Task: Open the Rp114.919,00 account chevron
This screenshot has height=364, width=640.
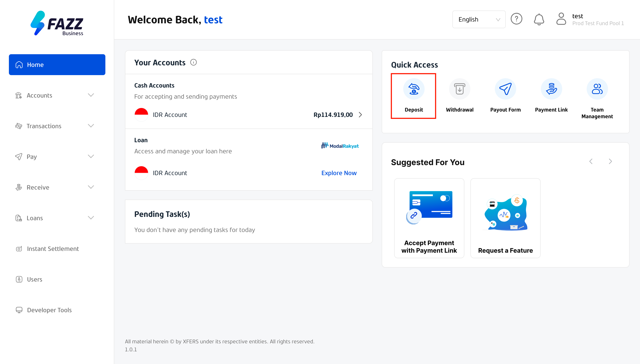Action: [x=360, y=115]
